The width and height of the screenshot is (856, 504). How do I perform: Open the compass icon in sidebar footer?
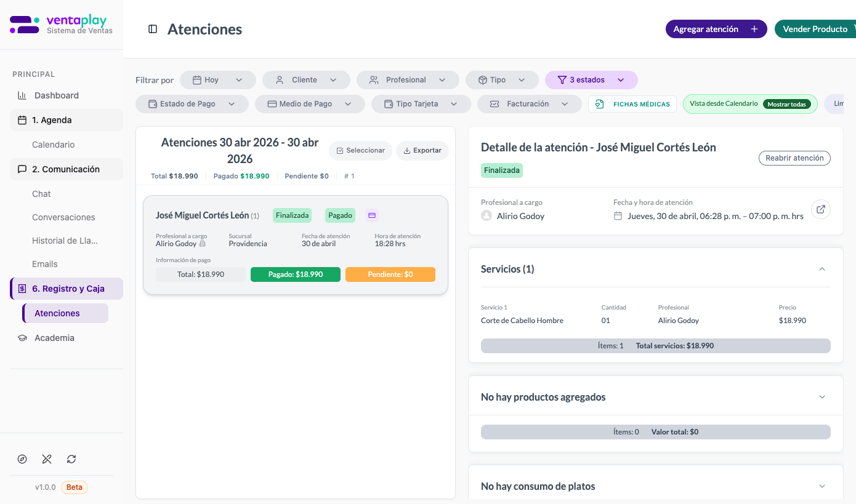(22, 459)
